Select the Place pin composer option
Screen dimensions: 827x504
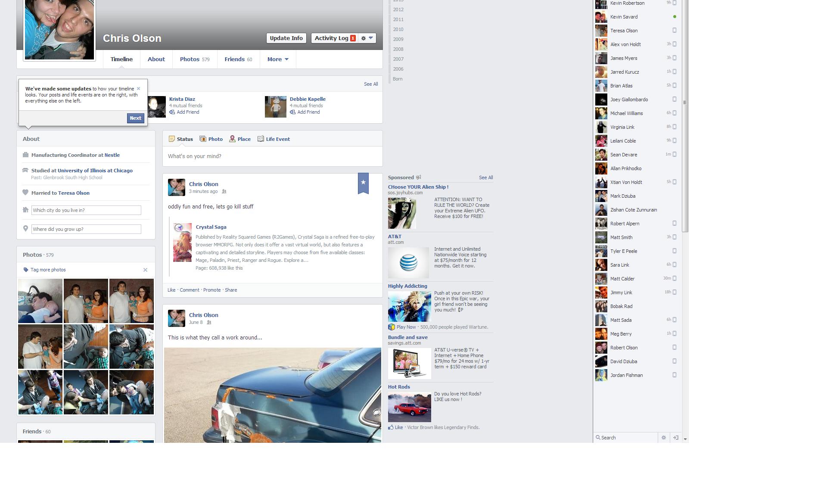pos(232,139)
